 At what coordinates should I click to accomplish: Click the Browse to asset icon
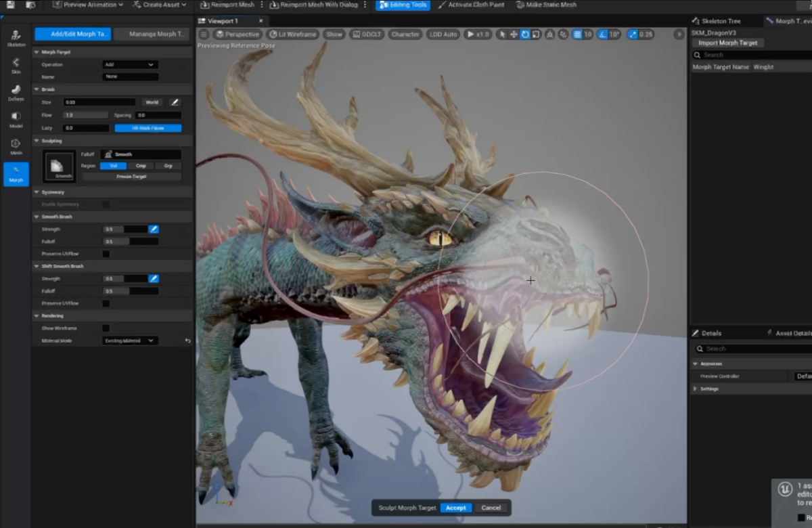point(30,5)
